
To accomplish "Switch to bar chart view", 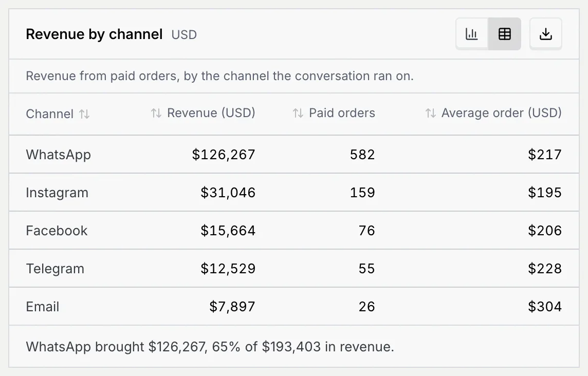I will pos(472,34).
